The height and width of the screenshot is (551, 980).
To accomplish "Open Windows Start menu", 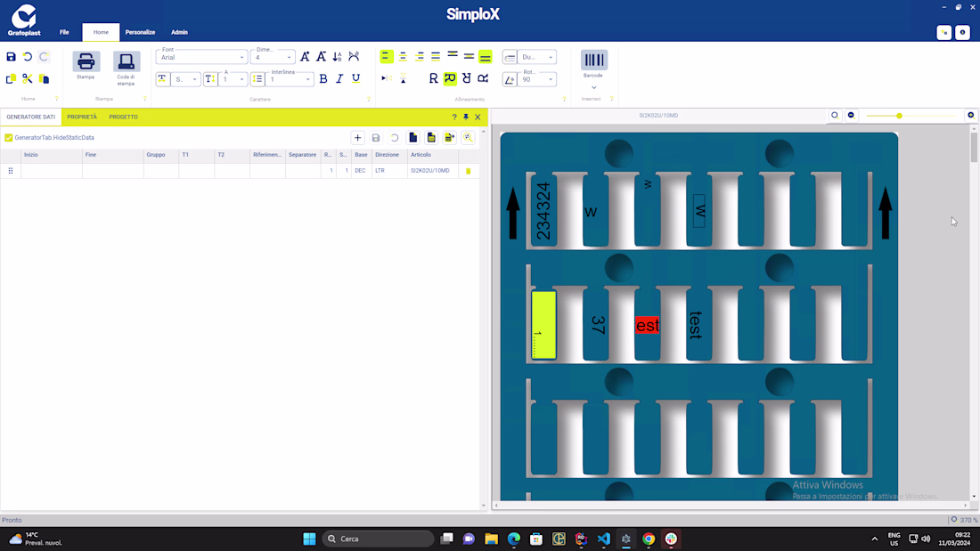I will coord(309,539).
